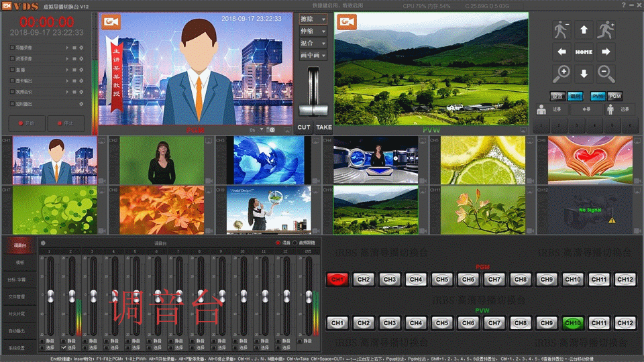Open the 擦除 transition dropdown

click(x=313, y=19)
